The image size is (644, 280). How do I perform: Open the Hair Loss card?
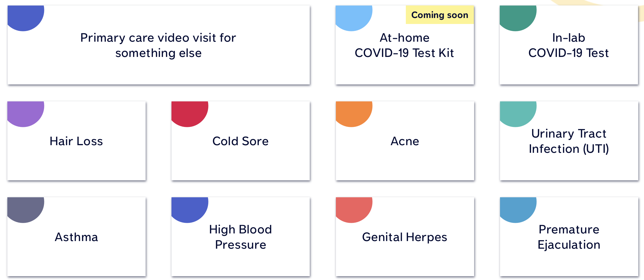[x=76, y=141]
